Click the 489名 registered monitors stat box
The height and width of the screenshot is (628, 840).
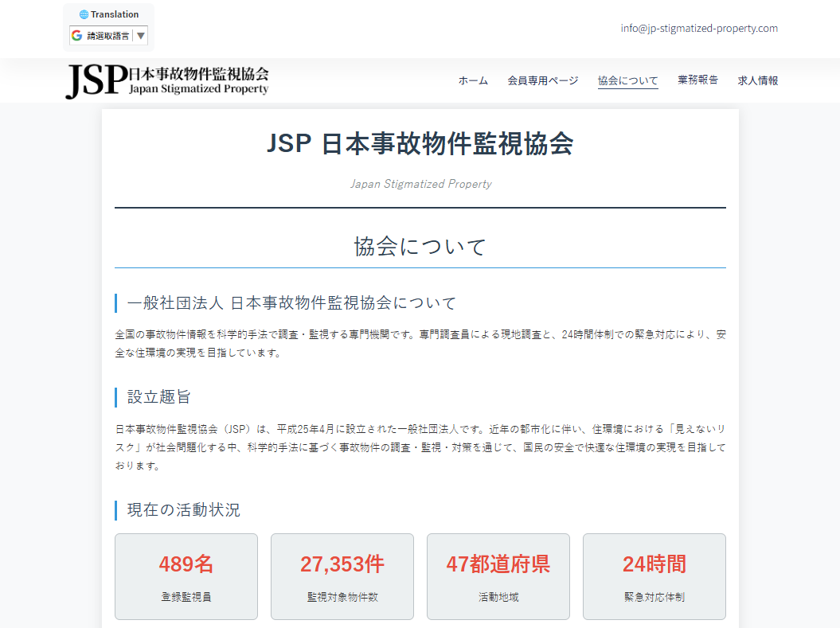(x=186, y=576)
